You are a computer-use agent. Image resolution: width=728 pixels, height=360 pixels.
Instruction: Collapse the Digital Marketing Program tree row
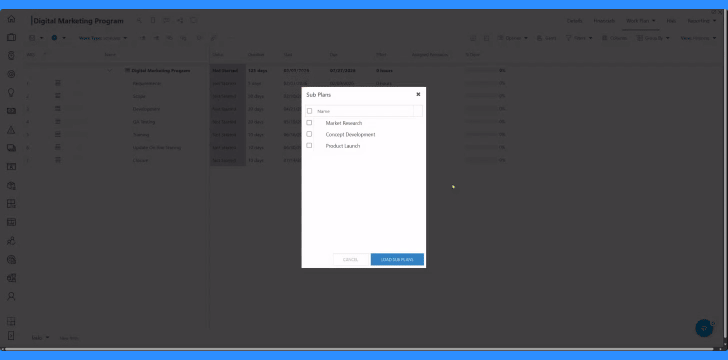click(110, 71)
